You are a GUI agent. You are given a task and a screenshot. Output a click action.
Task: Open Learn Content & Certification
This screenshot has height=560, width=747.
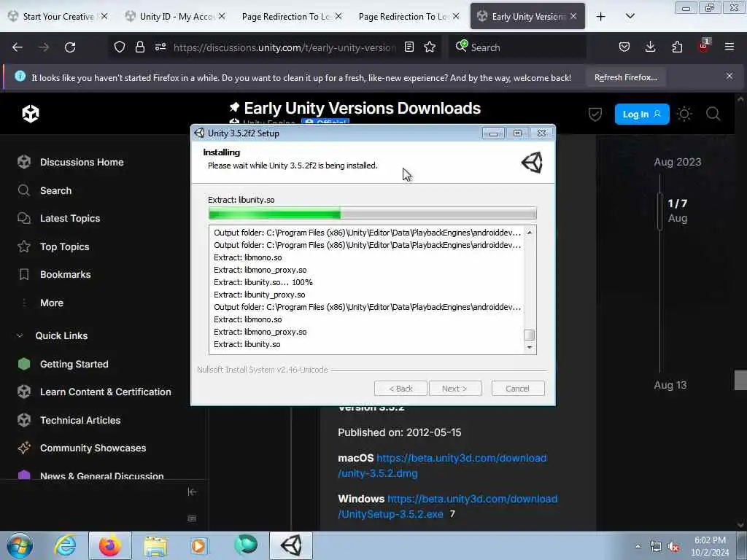[x=105, y=392]
